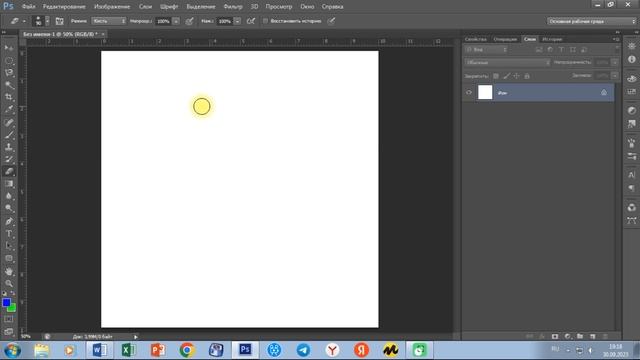640x360 pixels.
Task: Select the Horizontal Type tool
Action: tap(9, 234)
